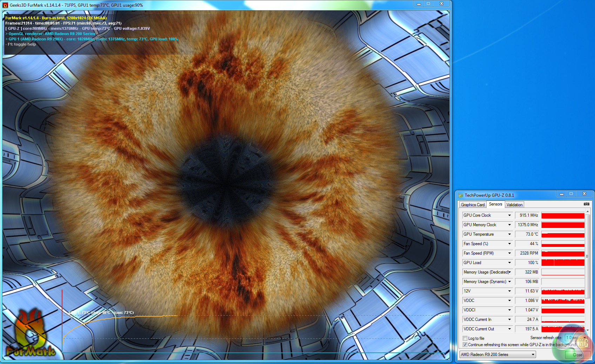The image size is (595, 364).
Task: Minimize the FurMark window
Action: (x=419, y=4)
